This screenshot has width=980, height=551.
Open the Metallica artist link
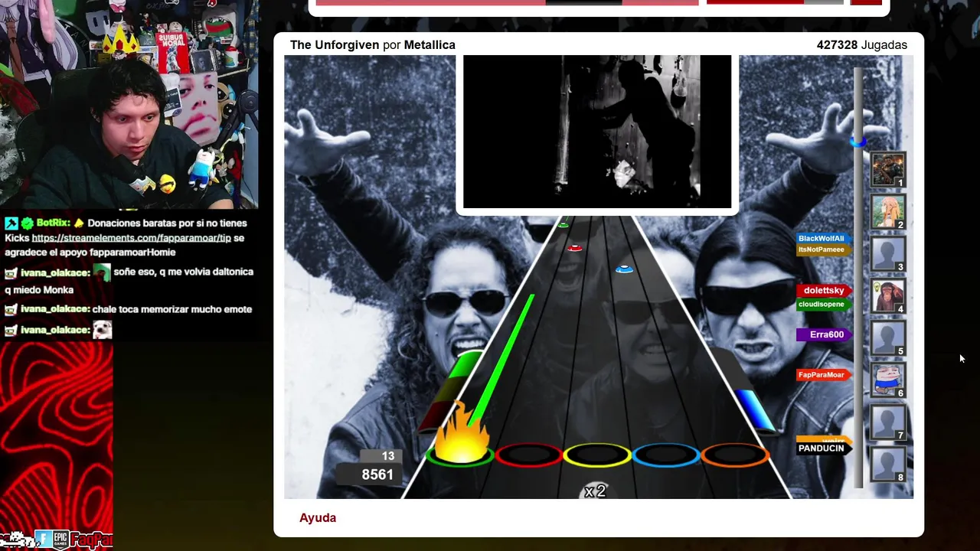click(430, 45)
